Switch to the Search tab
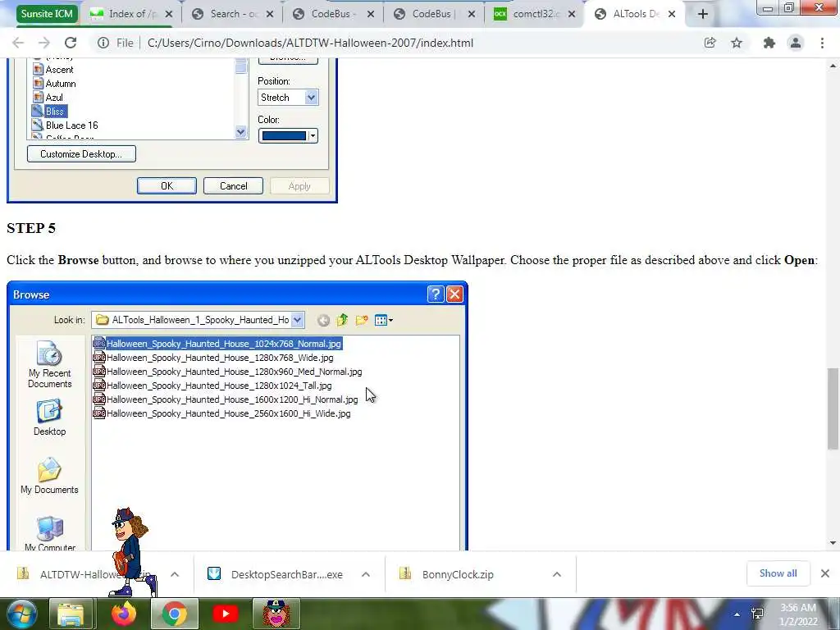 pos(232,14)
